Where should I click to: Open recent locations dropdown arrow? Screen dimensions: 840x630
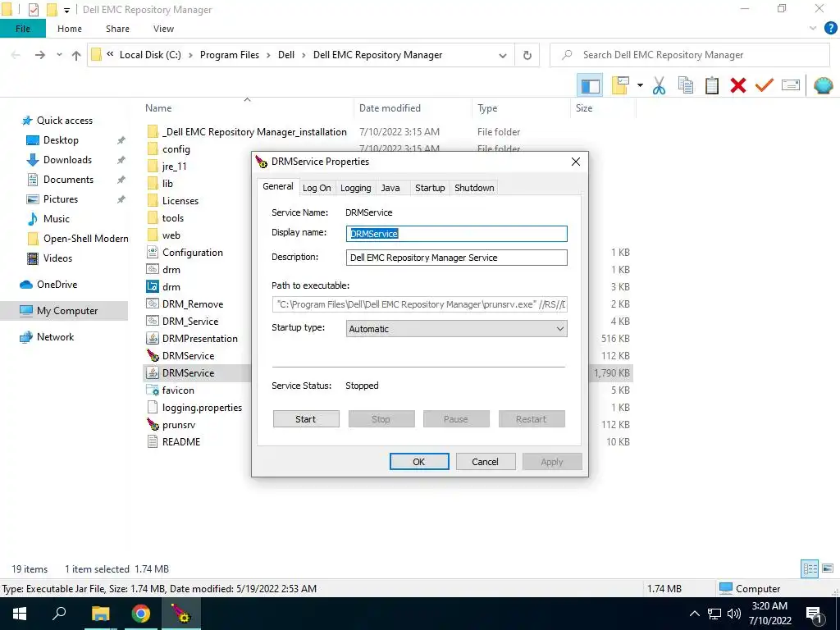59,55
